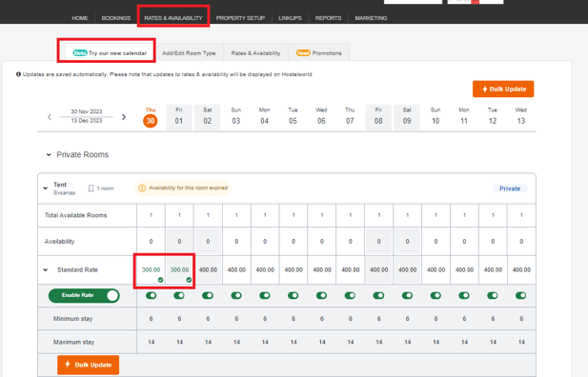Collapse the Tent room card

46,188
